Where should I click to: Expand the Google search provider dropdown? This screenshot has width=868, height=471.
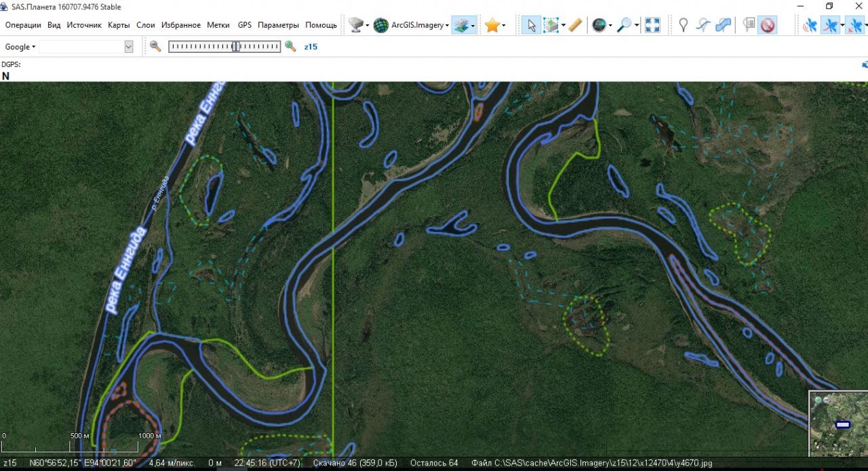coord(20,47)
